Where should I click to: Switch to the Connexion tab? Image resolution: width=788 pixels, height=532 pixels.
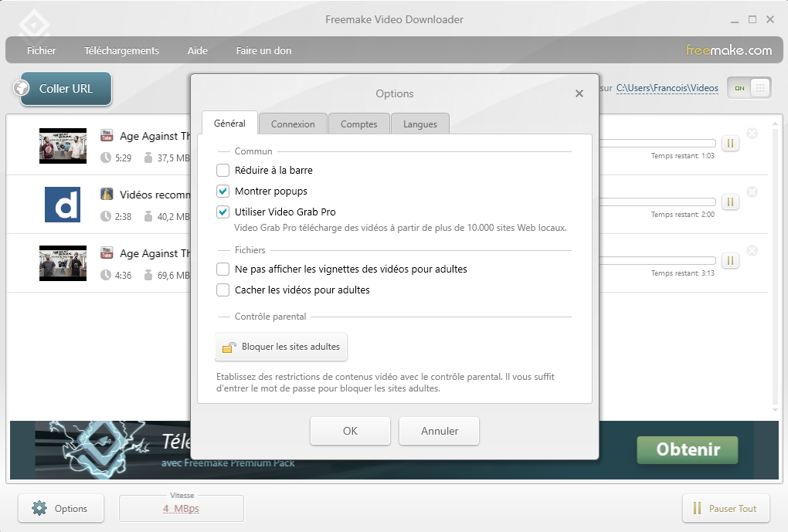point(293,124)
